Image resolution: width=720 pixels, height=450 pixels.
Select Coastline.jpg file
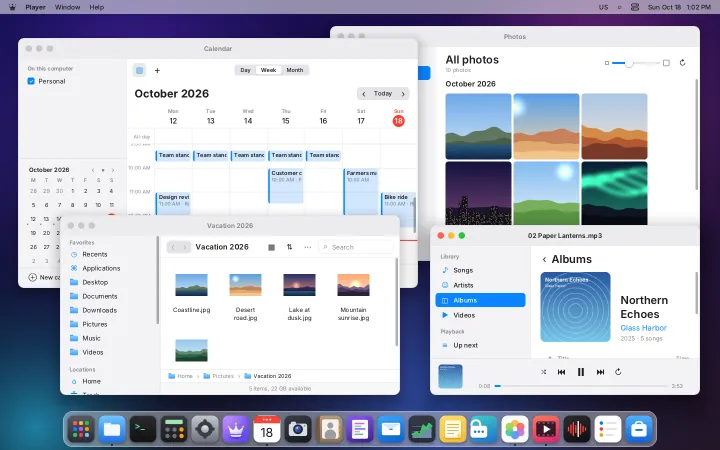coord(191,293)
